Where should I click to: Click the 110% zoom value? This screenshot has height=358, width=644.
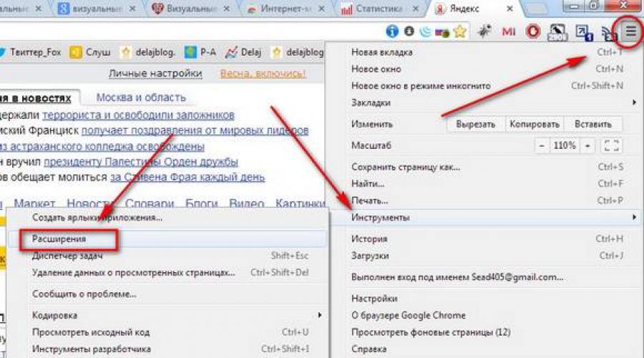[565, 145]
